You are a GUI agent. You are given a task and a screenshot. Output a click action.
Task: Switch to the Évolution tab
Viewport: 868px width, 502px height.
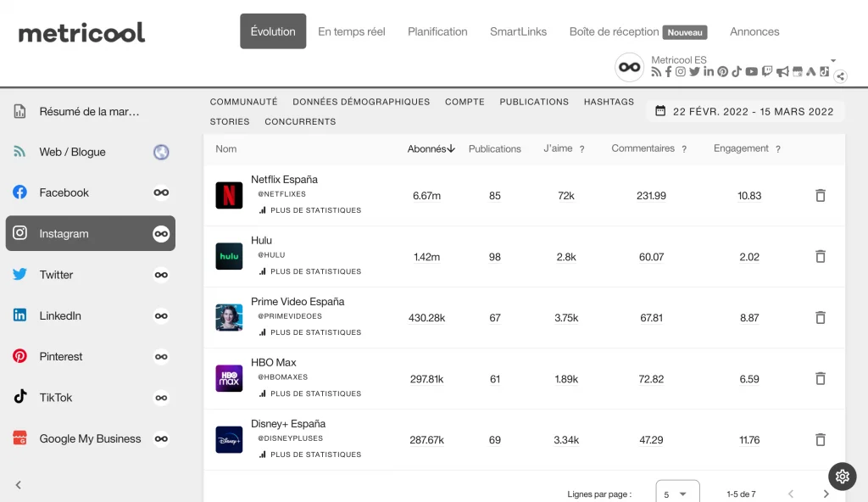coord(273,31)
